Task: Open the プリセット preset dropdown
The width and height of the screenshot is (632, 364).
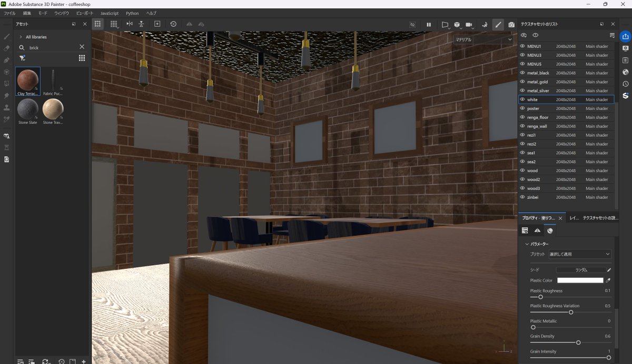Action: click(579, 254)
